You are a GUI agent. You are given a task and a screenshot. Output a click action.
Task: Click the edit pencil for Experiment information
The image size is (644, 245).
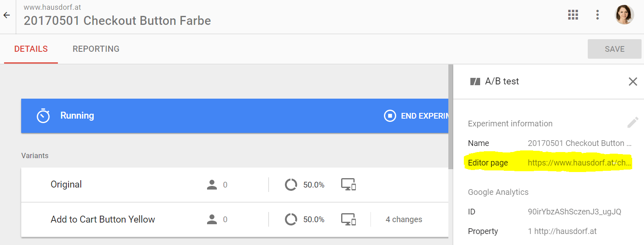[633, 122]
